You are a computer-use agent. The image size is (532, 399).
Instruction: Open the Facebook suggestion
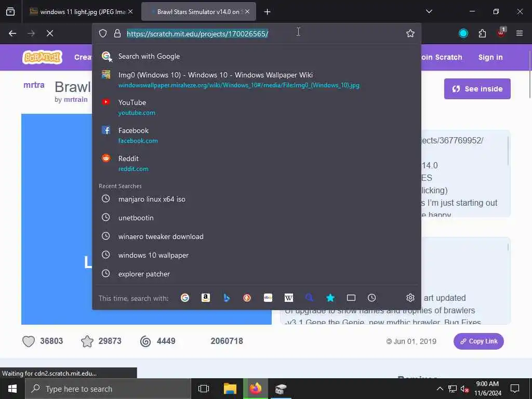tap(257, 136)
